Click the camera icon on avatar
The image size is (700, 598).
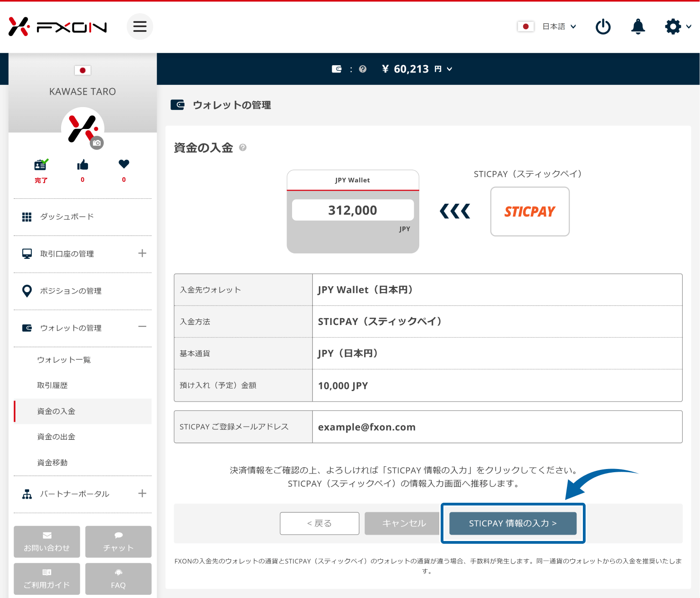(x=97, y=143)
